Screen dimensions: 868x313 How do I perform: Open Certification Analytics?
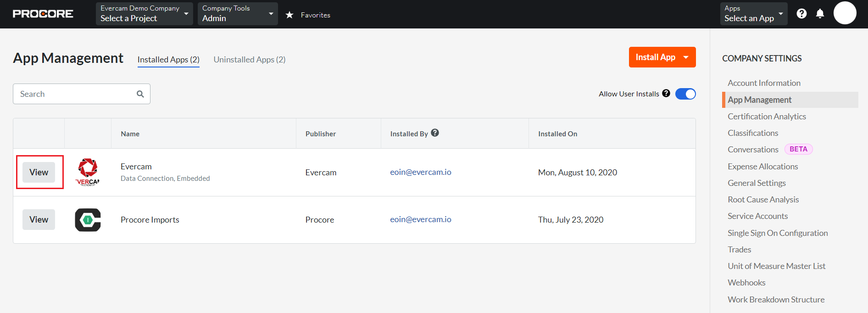(x=767, y=117)
